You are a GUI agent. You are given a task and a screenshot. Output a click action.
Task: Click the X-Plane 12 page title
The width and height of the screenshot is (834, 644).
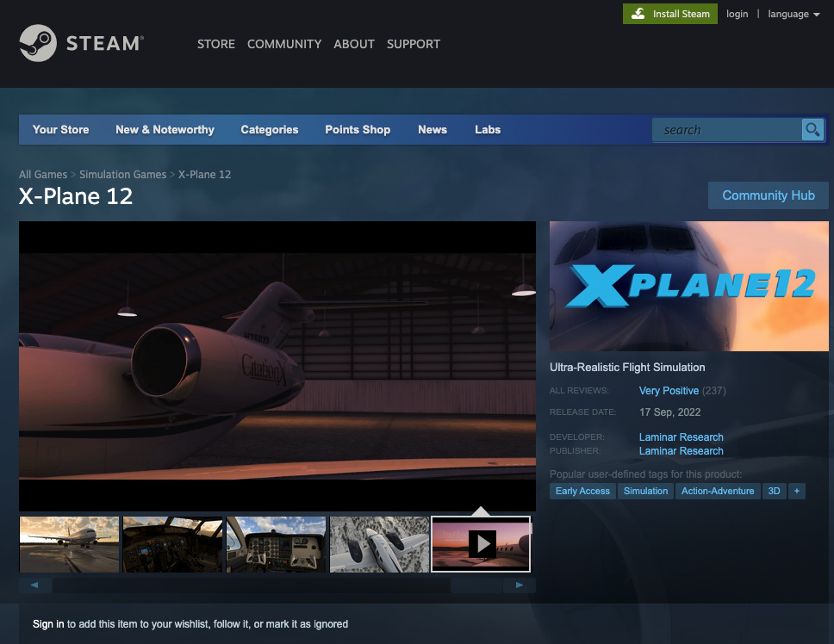[76, 196]
